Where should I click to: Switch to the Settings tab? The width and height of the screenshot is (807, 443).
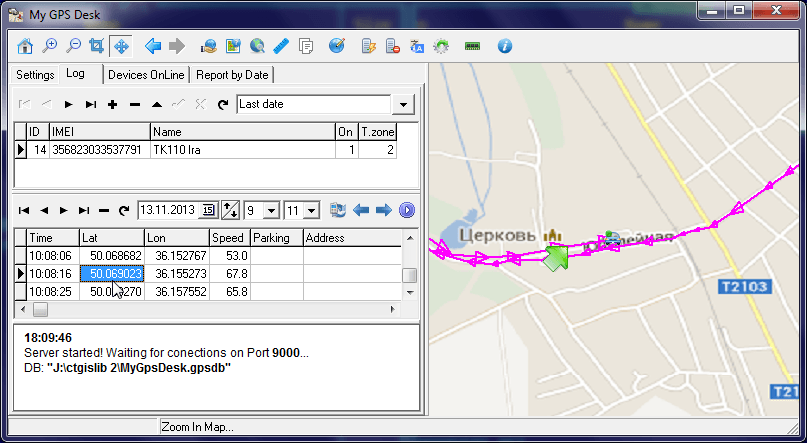coord(35,75)
